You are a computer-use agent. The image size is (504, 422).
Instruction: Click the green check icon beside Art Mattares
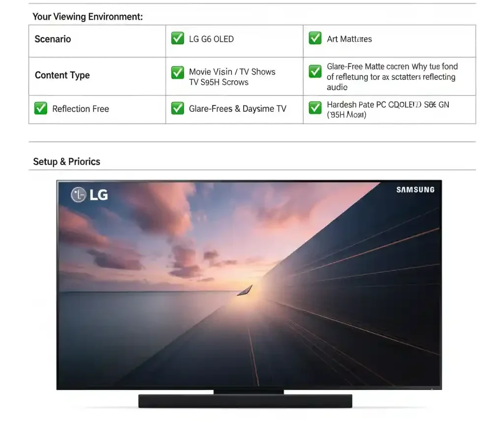click(315, 38)
